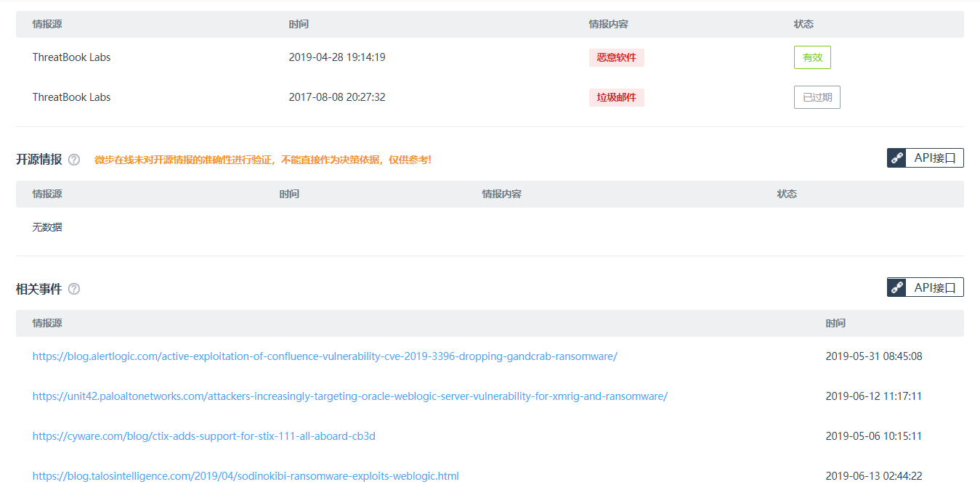This screenshot has height=503, width=980.
Task: Click ThreatBook Labs source in the 垃圾邮件 row
Action: (x=71, y=97)
